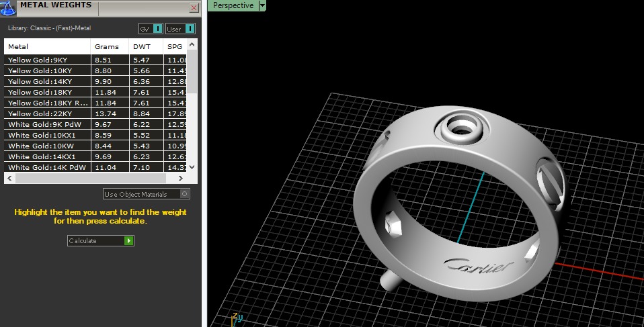Select the Perspective viewport tab
Viewport: 644px width, 327px height.
pyautogui.click(x=233, y=5)
